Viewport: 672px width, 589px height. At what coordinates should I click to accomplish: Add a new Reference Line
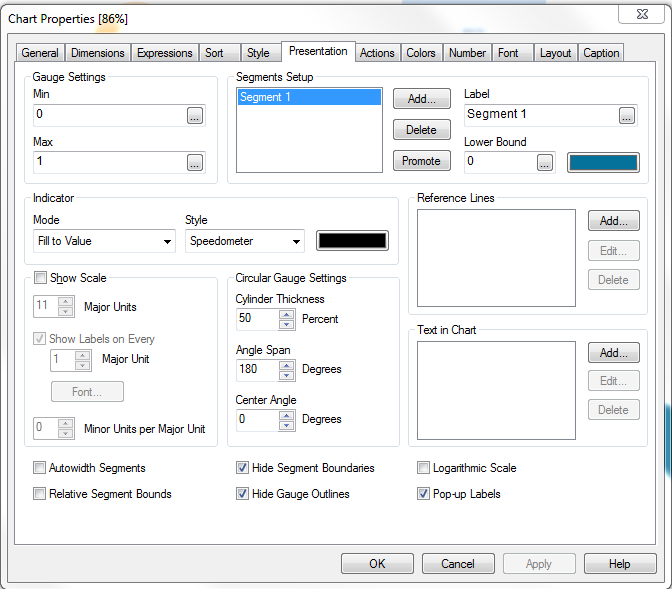(613, 221)
